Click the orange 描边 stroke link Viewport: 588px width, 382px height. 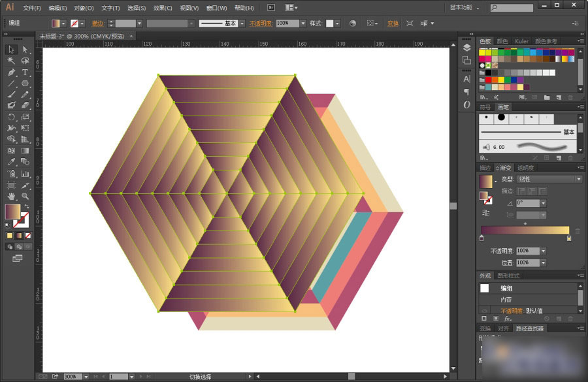pyautogui.click(x=97, y=24)
